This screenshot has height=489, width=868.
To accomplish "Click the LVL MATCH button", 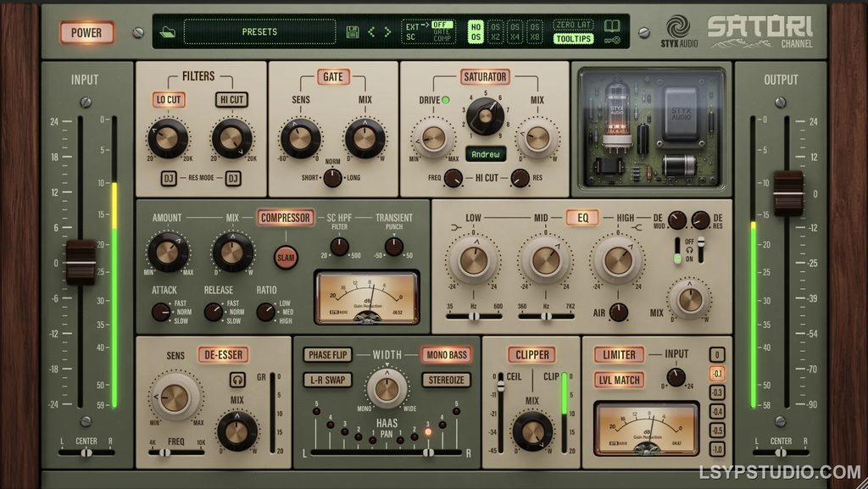I will click(620, 380).
